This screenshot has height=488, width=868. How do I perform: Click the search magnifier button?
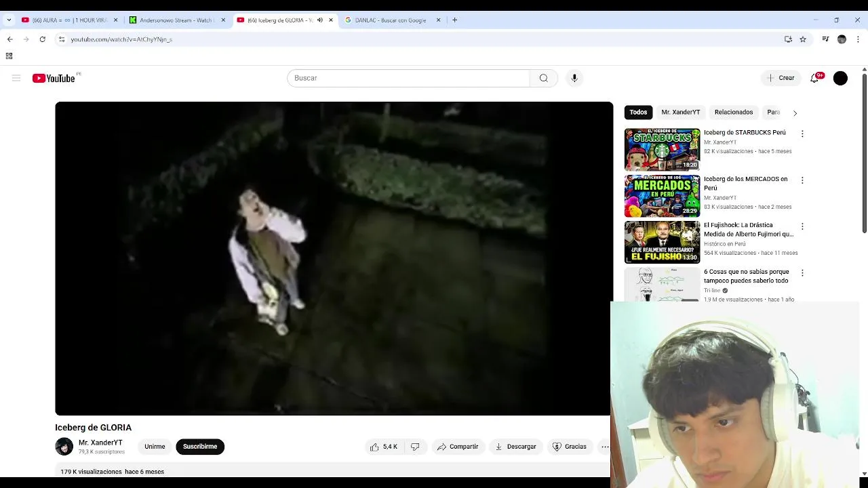544,78
